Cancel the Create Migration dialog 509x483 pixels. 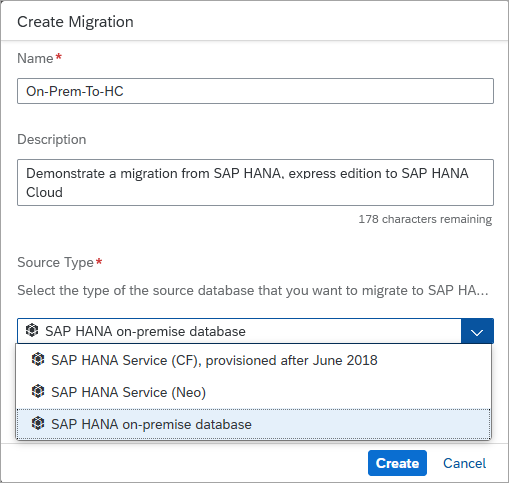click(x=464, y=463)
